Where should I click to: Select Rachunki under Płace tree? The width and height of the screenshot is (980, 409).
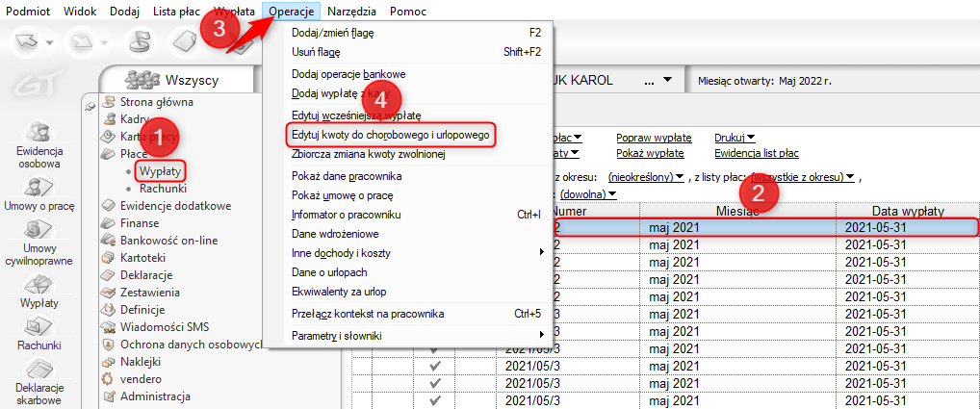click(x=162, y=188)
